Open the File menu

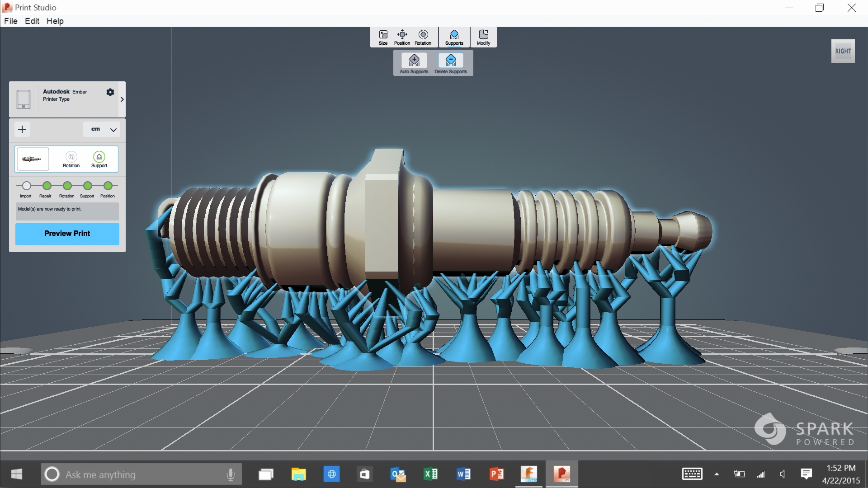coord(11,21)
